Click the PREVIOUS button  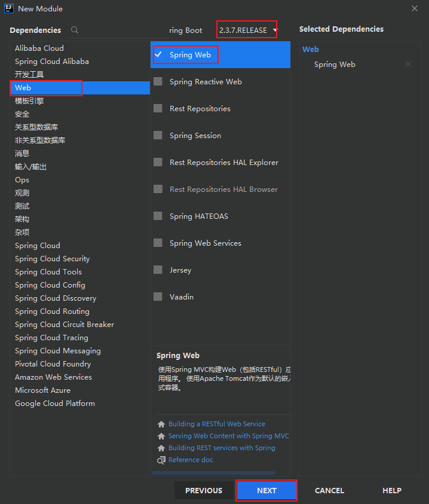tap(204, 490)
